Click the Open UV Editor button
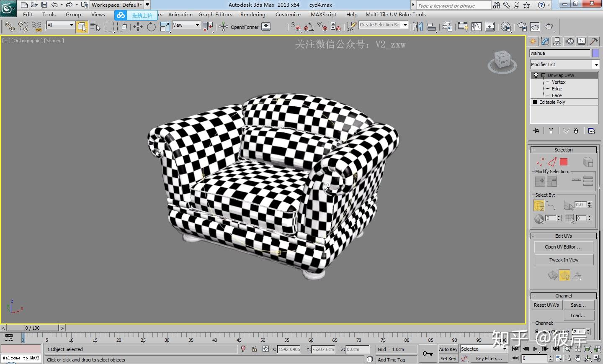Screen dimensions: 603x364 (563, 247)
